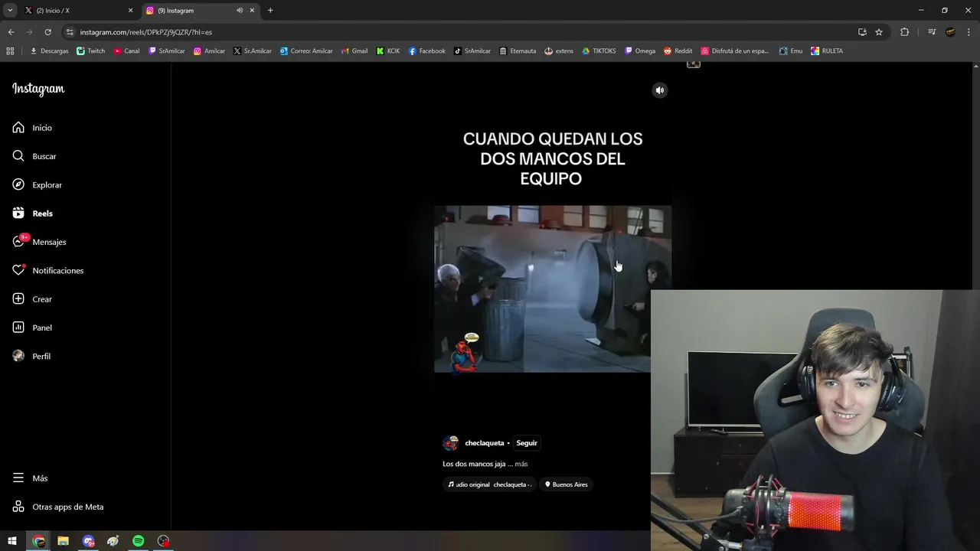980x551 pixels.
Task: Open the Omega bookmark
Action: (x=640, y=51)
